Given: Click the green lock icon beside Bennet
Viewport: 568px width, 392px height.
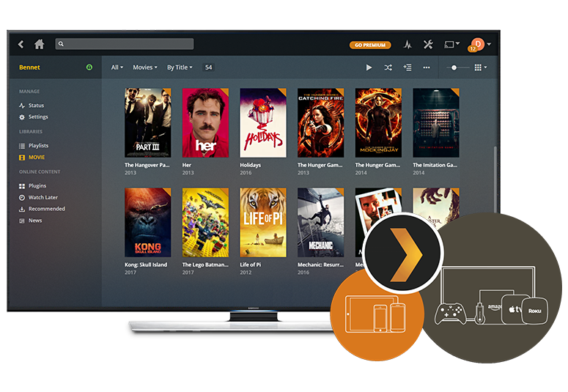Looking at the screenshot, I should 89,67.
